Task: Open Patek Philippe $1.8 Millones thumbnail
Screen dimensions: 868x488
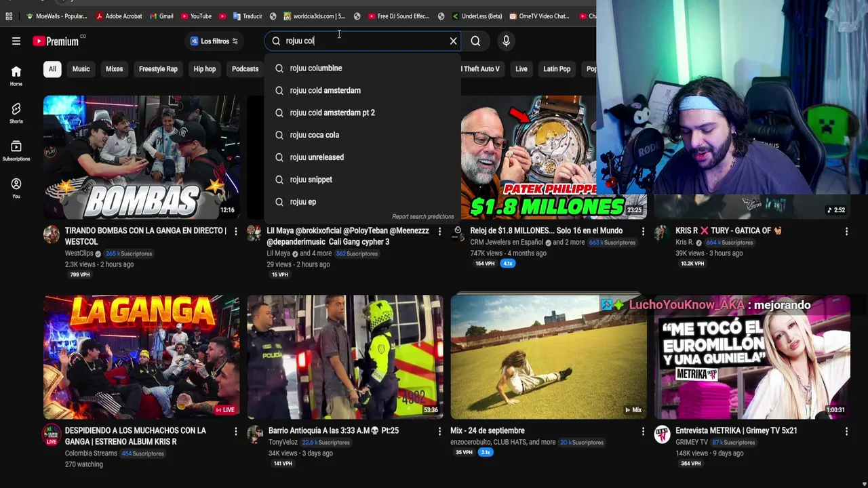Action: [554, 157]
